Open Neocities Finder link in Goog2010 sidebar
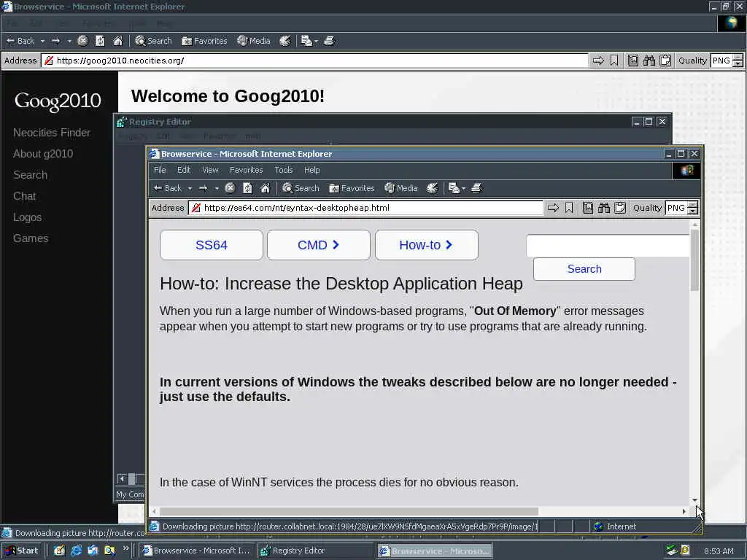The width and height of the screenshot is (747, 560). (52, 133)
